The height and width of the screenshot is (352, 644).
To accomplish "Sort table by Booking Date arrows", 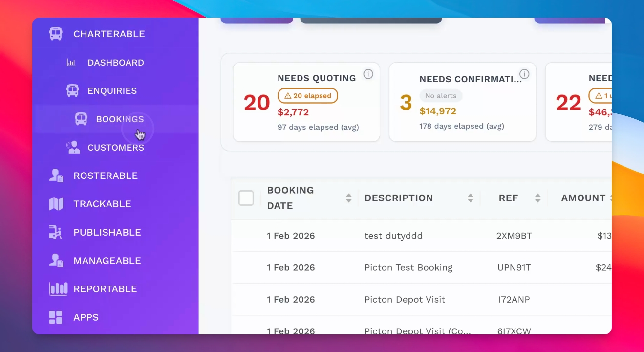I will coord(349,198).
